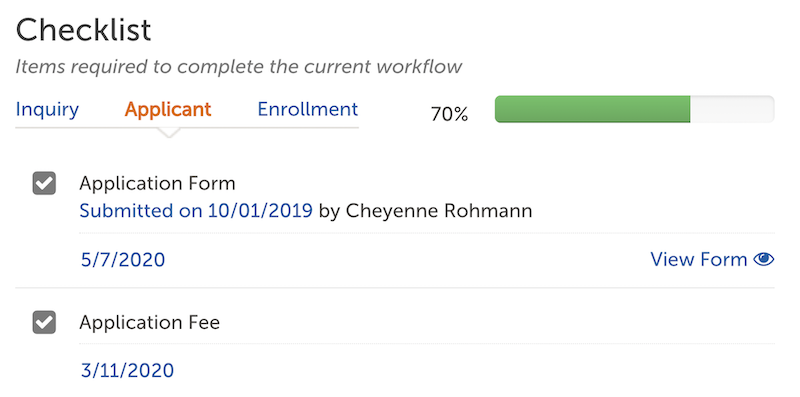Click the italic workflow description subtitle
This screenshot has height=397, width=800.
[239, 67]
